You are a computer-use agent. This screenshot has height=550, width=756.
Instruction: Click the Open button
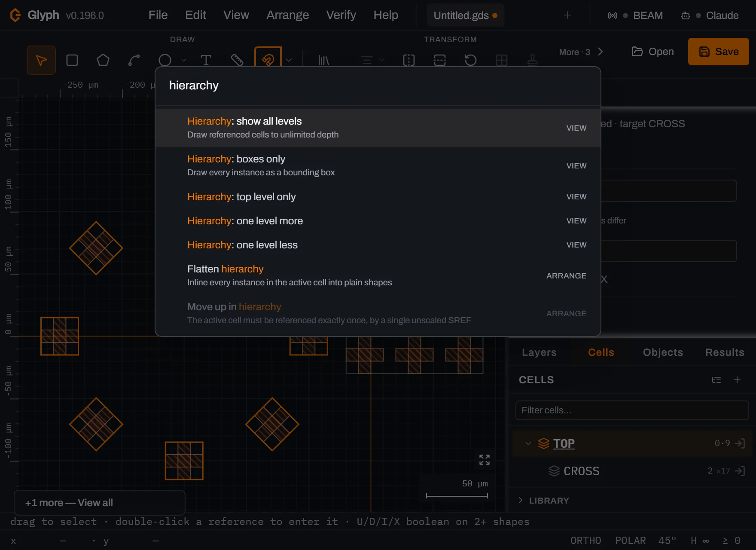point(652,52)
